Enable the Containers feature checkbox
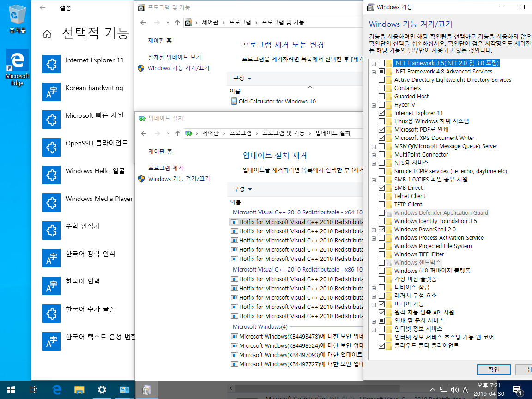 pyautogui.click(x=382, y=88)
